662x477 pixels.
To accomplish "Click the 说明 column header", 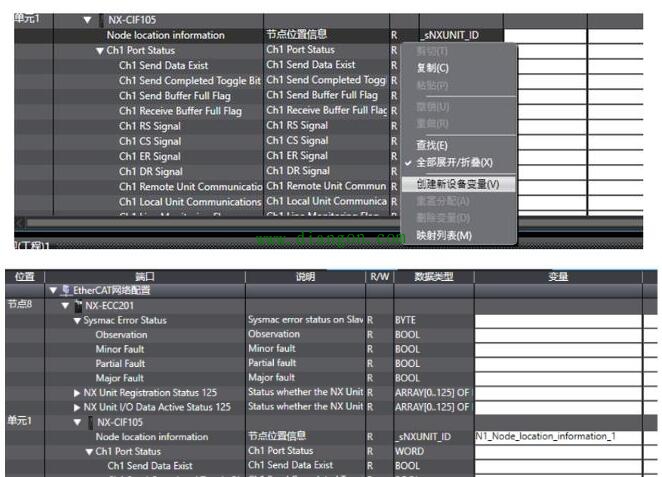I will 305,276.
